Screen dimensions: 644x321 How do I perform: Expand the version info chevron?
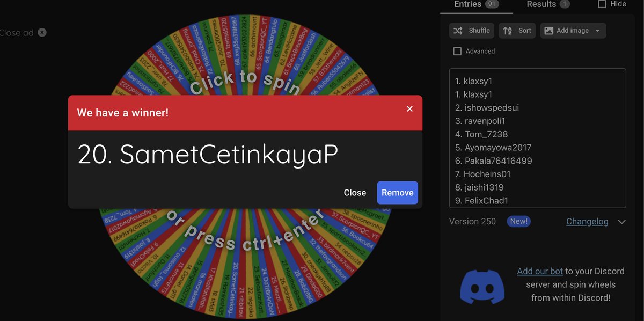click(621, 222)
